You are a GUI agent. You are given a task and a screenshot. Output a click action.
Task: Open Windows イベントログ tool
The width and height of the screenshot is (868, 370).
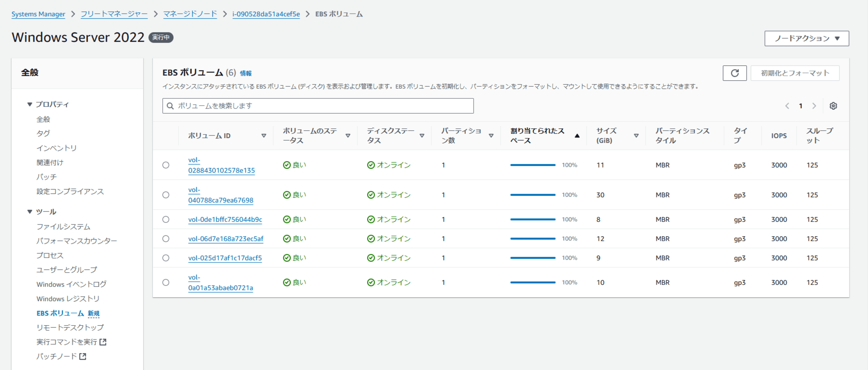click(x=72, y=284)
